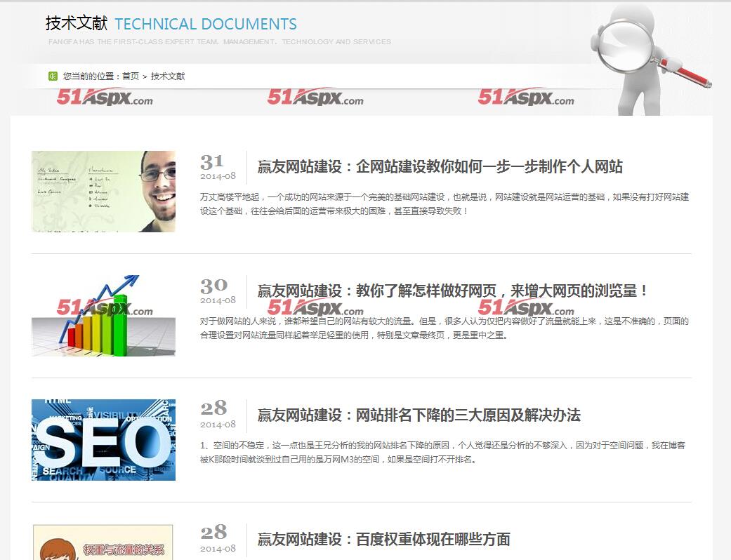Click the blue SEO thumbnail
This screenshot has height=560, width=731.
[103, 440]
